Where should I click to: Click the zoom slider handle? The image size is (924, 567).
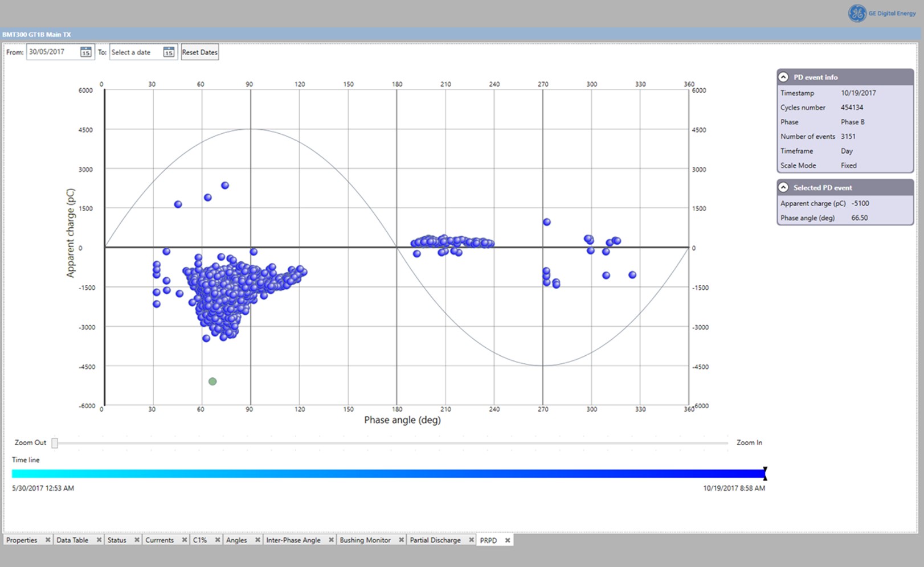point(55,443)
